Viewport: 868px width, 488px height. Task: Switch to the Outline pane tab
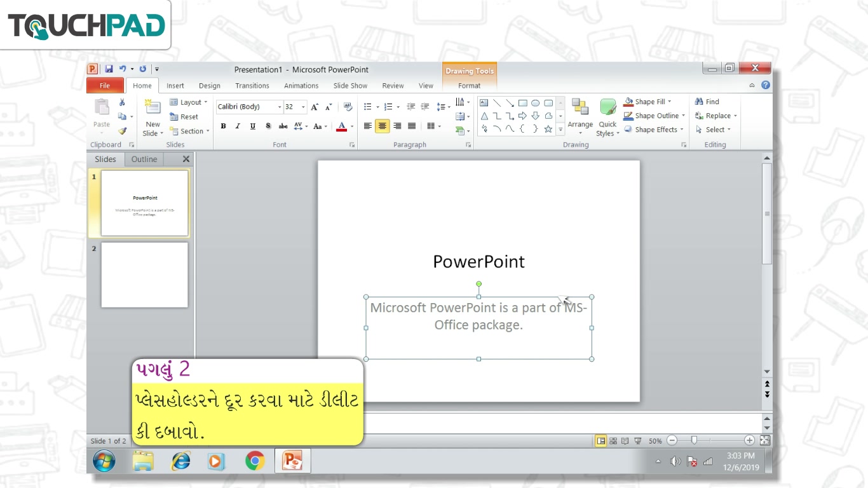click(144, 159)
